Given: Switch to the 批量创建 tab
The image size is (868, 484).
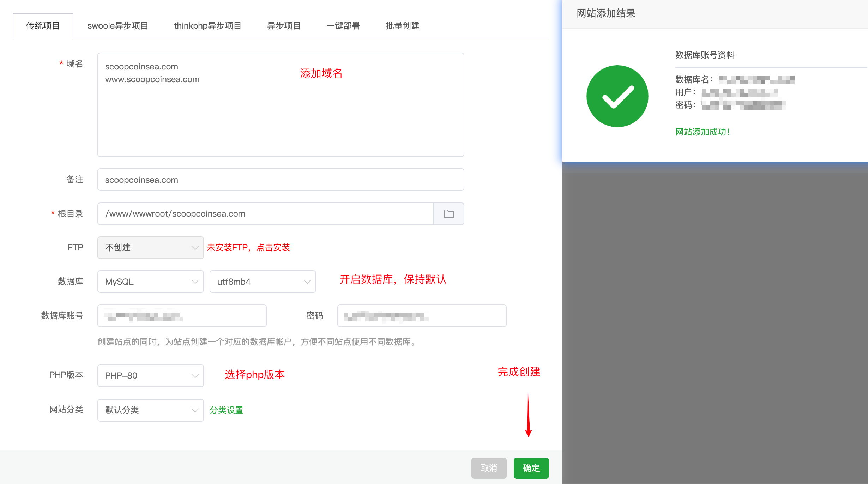Looking at the screenshot, I should click(402, 26).
